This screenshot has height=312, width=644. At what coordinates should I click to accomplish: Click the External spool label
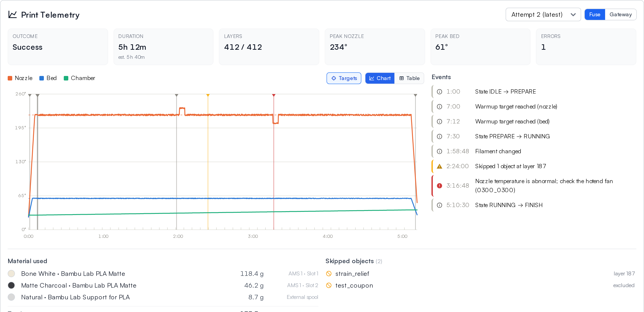302,297
